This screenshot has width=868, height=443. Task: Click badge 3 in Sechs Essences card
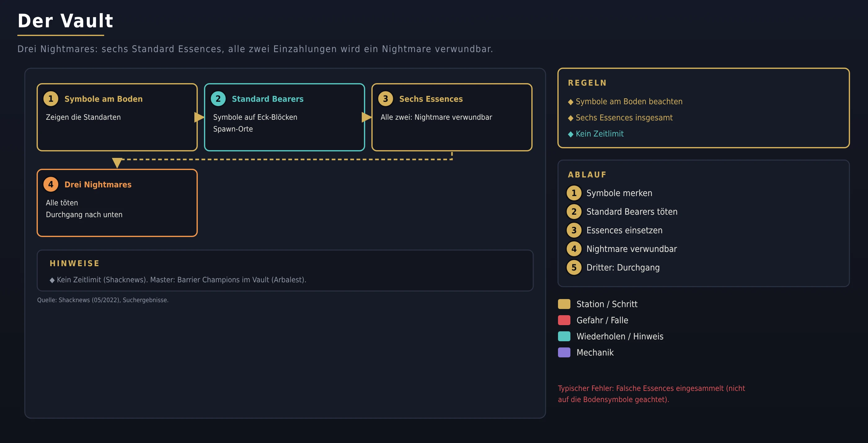point(385,99)
